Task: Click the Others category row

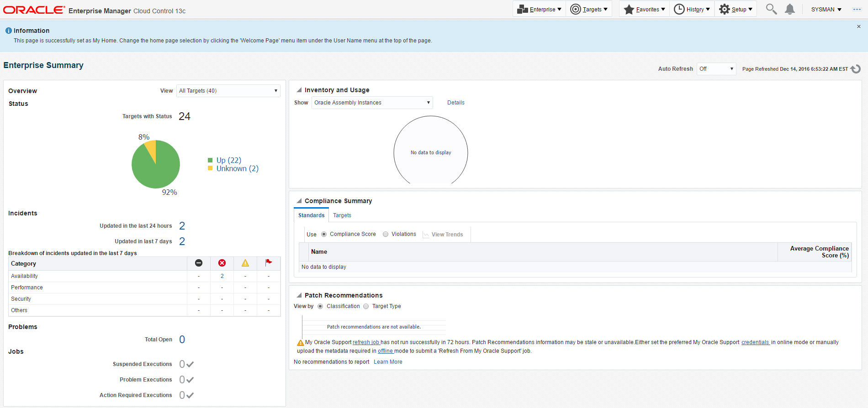Action: coord(145,310)
